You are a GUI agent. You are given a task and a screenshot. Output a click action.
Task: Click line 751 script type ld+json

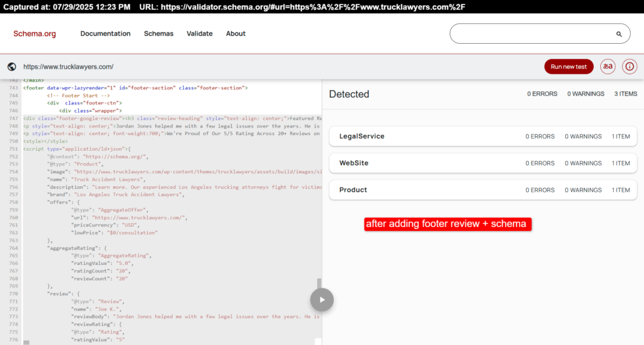(x=77, y=149)
